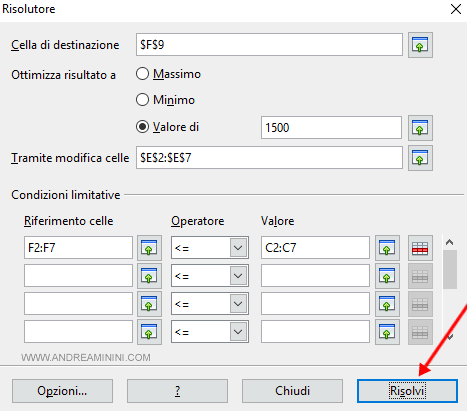Click the Risolvi button

407,391
